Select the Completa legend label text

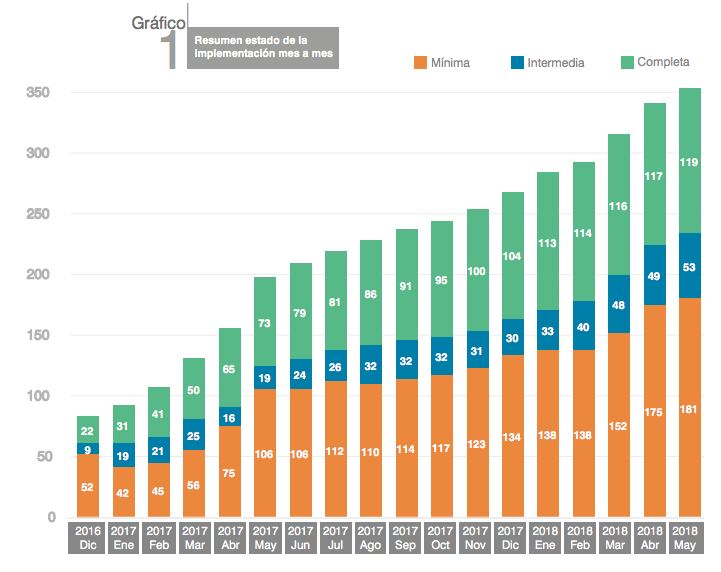(x=663, y=62)
